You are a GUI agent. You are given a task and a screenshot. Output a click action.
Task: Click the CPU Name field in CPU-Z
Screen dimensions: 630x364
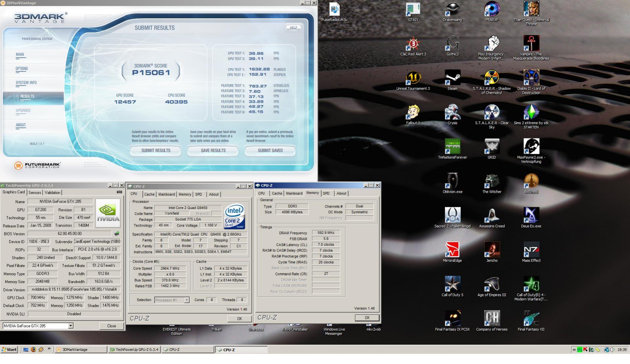point(188,208)
